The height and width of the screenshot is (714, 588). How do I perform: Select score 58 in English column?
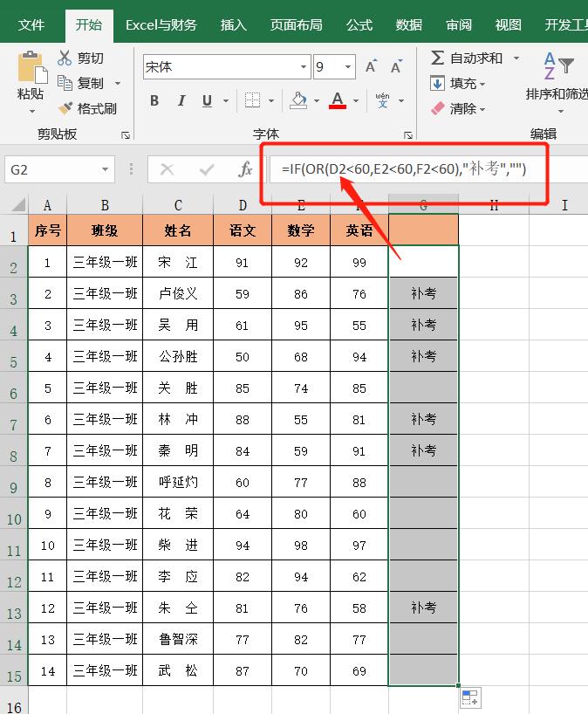359,608
